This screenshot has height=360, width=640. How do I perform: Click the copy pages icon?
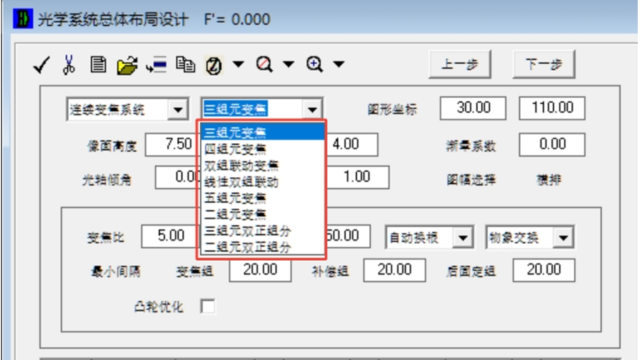(x=185, y=64)
